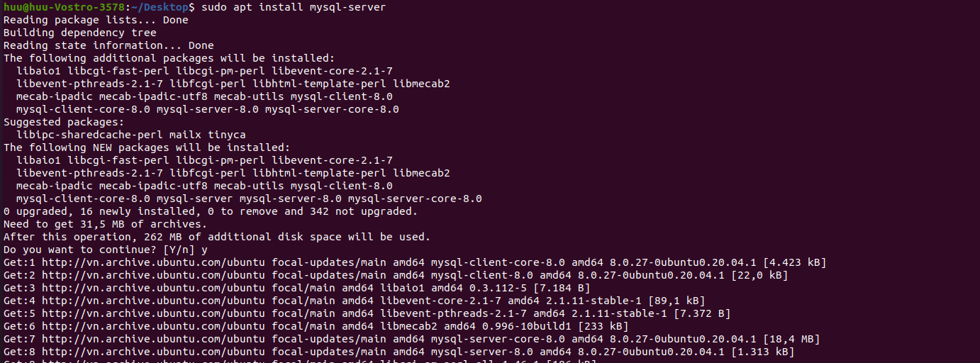Click the "262 MB of additional disk space" line
Viewport: 980px width, 363px height.
[217, 237]
